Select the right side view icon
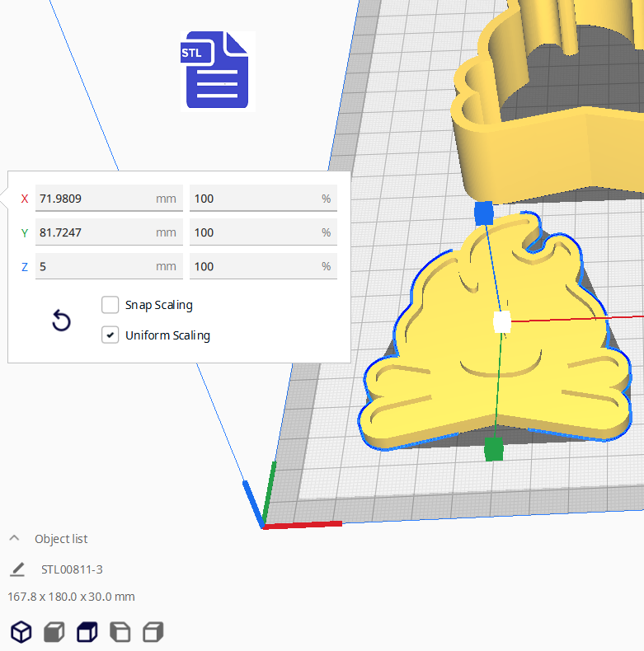644x651 pixels. pos(153,632)
